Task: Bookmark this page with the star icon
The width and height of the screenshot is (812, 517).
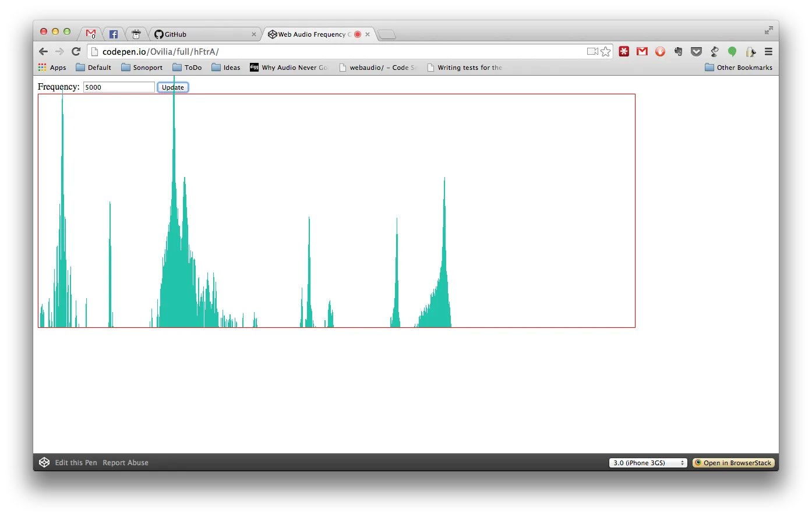Action: point(606,51)
